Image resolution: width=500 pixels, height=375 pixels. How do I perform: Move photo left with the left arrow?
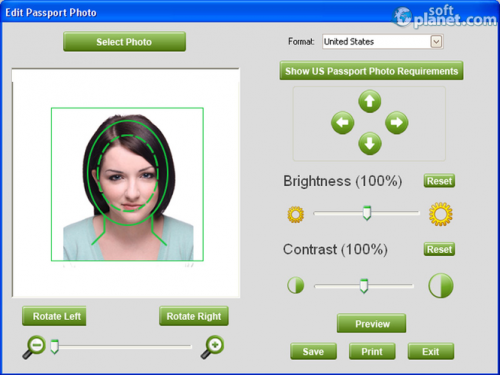point(343,123)
